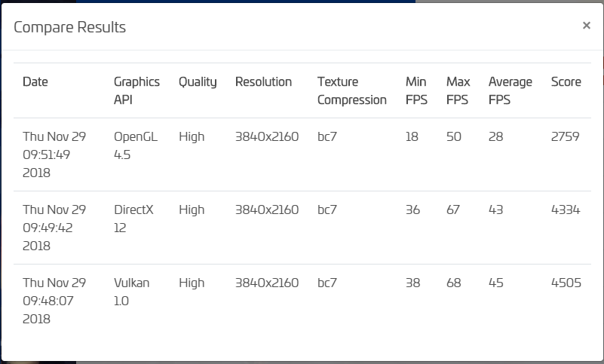Viewport: 604px width, 364px height.
Task: Click the Min FPS column header
Action: coord(415,90)
